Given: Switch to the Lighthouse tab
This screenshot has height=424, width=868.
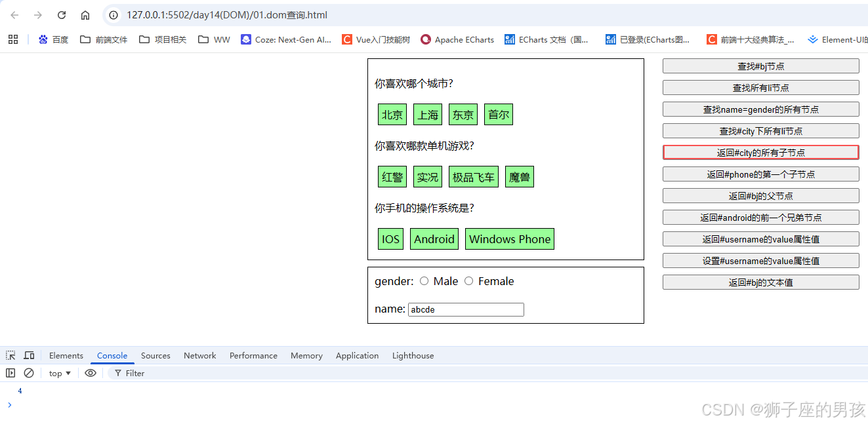Looking at the screenshot, I should [413, 355].
